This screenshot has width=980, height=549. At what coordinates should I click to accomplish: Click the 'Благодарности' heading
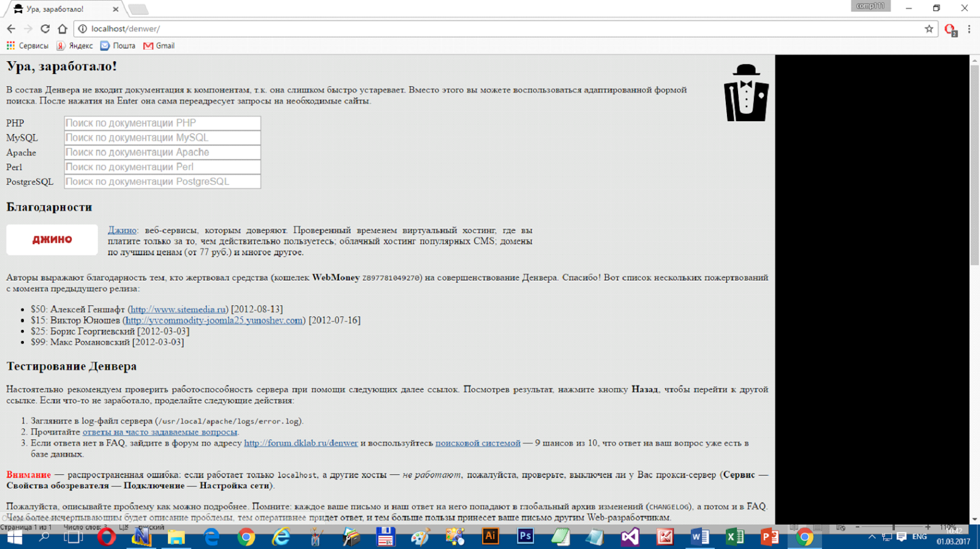coord(49,207)
